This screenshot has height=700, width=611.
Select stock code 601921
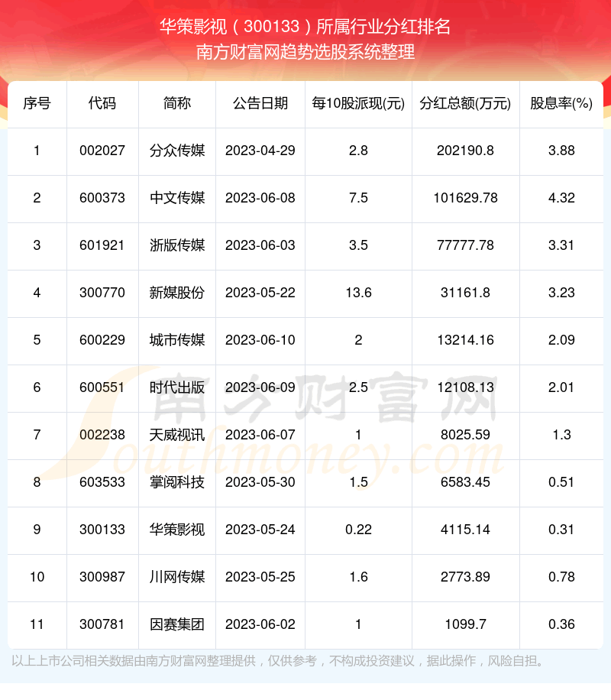[x=102, y=245]
